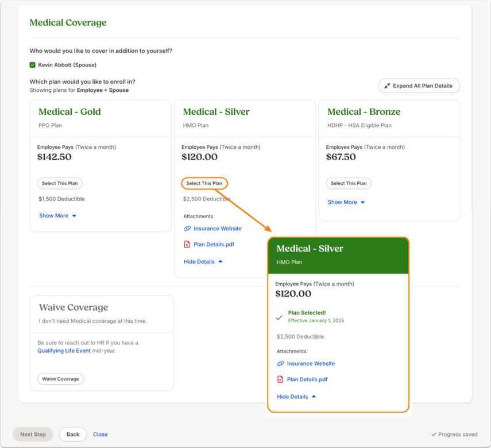Click link chain icon in selected plan popup
This screenshot has height=448, width=491.
(281, 364)
